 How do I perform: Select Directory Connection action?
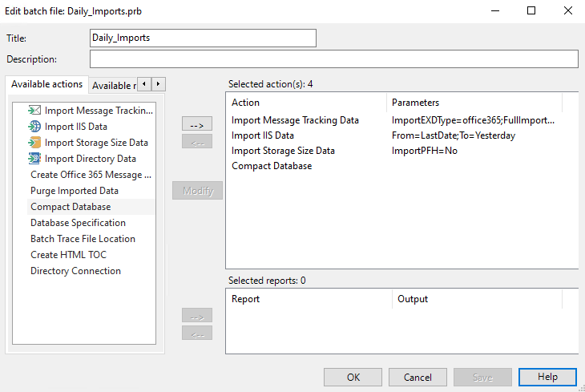pos(75,271)
